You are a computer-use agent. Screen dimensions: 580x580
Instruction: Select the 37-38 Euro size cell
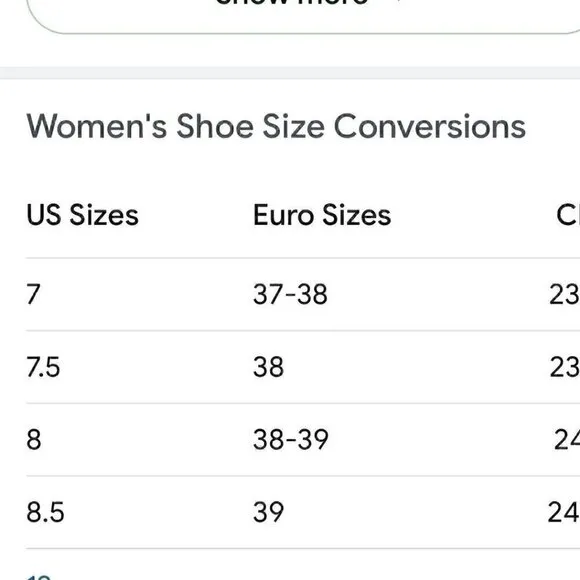pos(290,294)
